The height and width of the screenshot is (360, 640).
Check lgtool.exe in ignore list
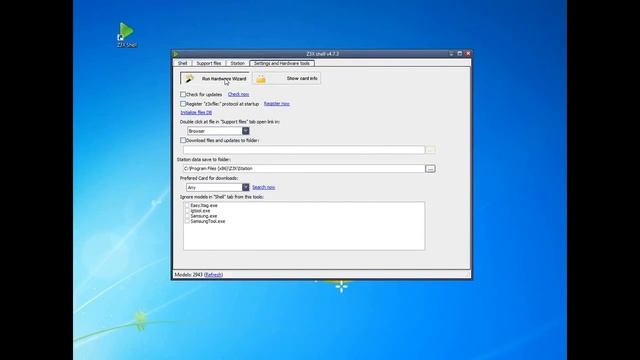[x=187, y=211]
